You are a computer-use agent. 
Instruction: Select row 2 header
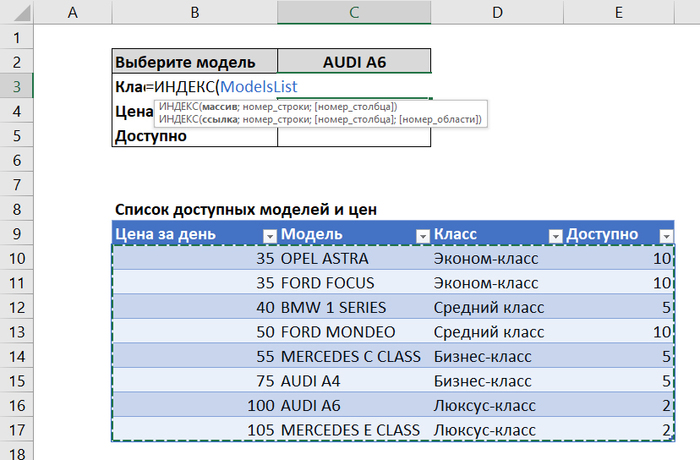(17, 62)
